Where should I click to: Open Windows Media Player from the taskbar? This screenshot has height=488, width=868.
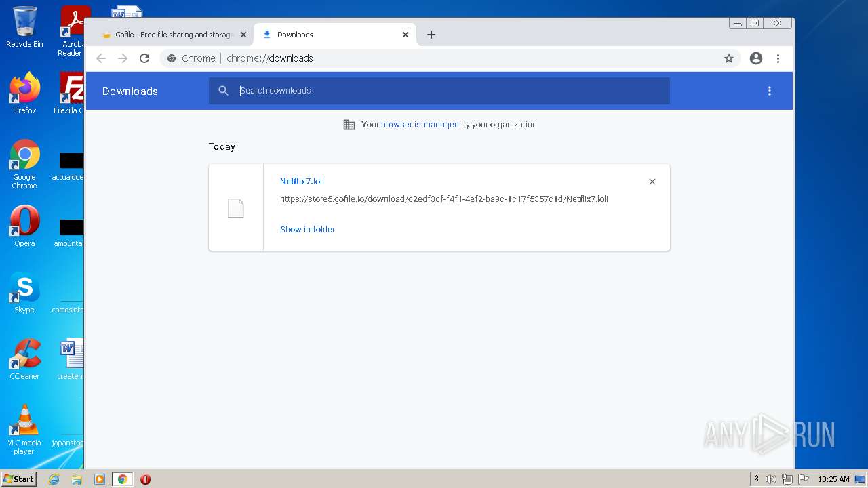pyautogui.click(x=100, y=479)
